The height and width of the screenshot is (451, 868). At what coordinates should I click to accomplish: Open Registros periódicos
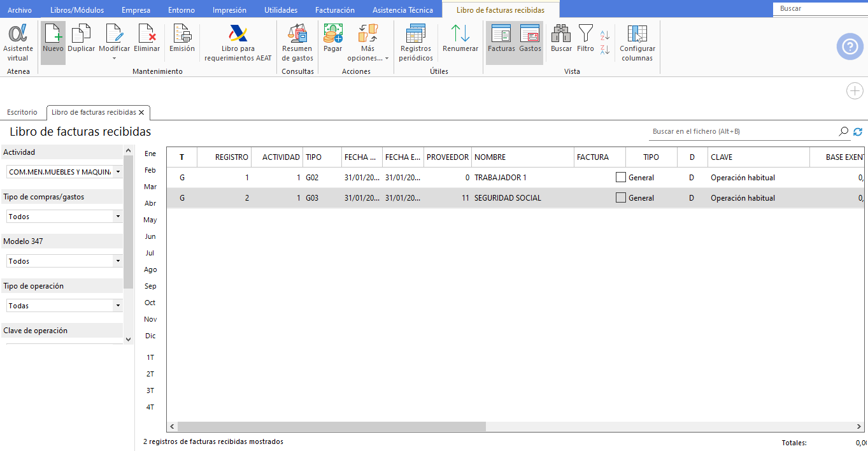(415, 42)
